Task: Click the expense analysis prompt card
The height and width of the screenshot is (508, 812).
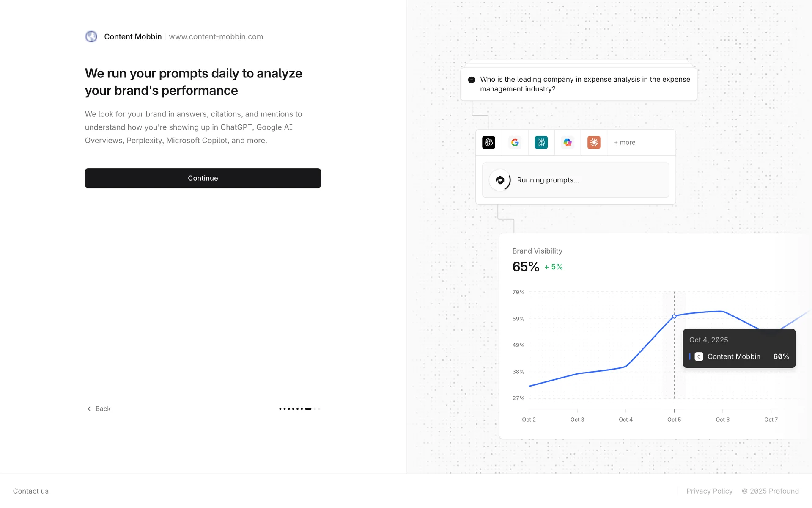Action: point(579,84)
